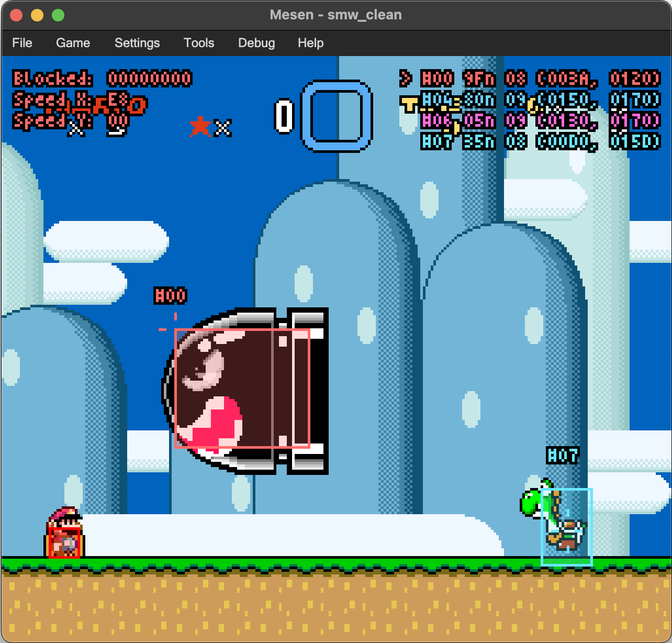The height and width of the screenshot is (643, 672).
Task: Open the File menu
Action: (x=22, y=43)
